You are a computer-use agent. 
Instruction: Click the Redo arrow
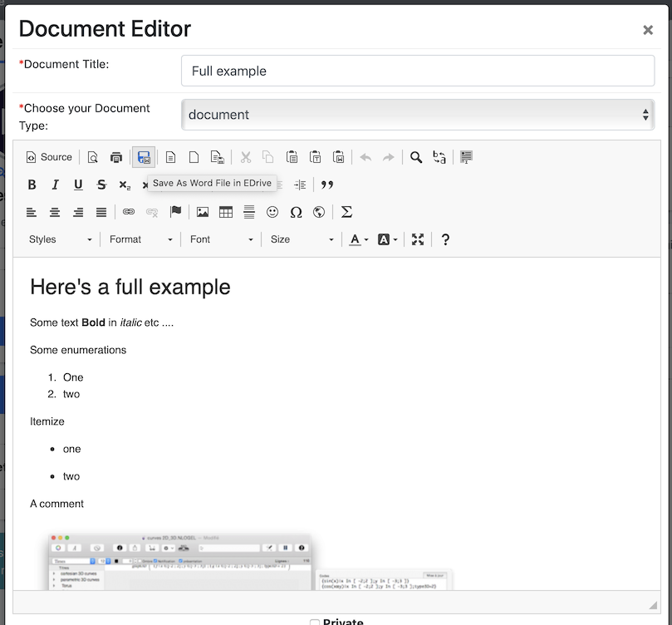388,157
